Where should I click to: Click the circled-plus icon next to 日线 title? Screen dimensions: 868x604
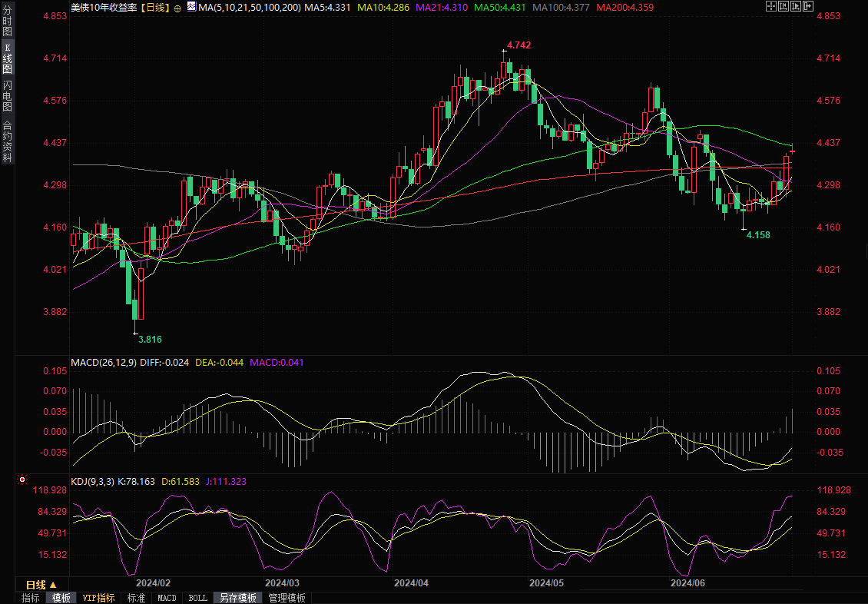tap(177, 8)
